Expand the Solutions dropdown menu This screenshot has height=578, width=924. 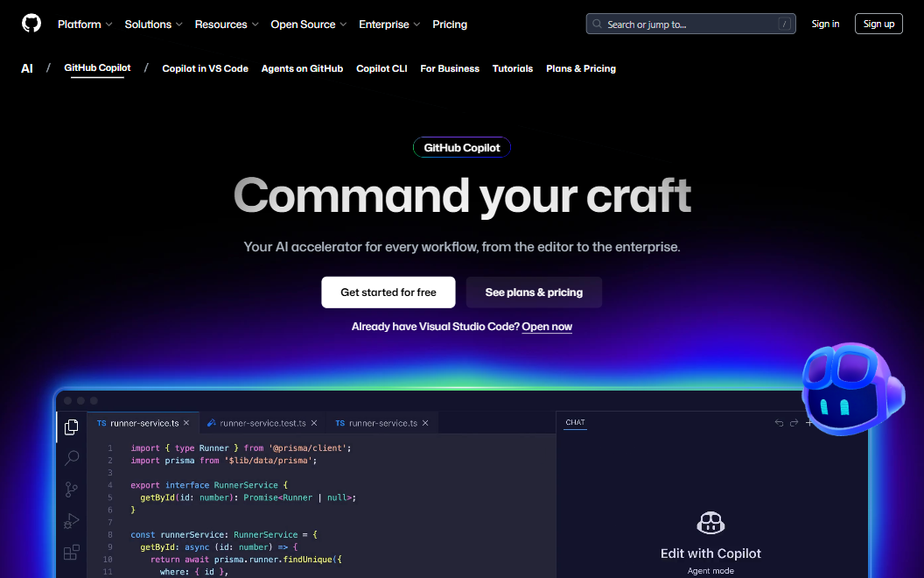153,25
